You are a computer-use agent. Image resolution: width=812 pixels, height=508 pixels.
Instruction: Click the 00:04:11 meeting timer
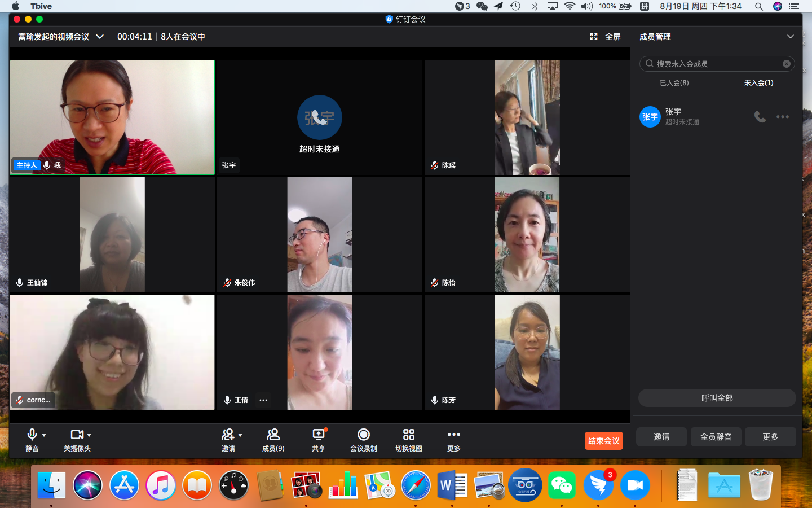pyautogui.click(x=135, y=37)
